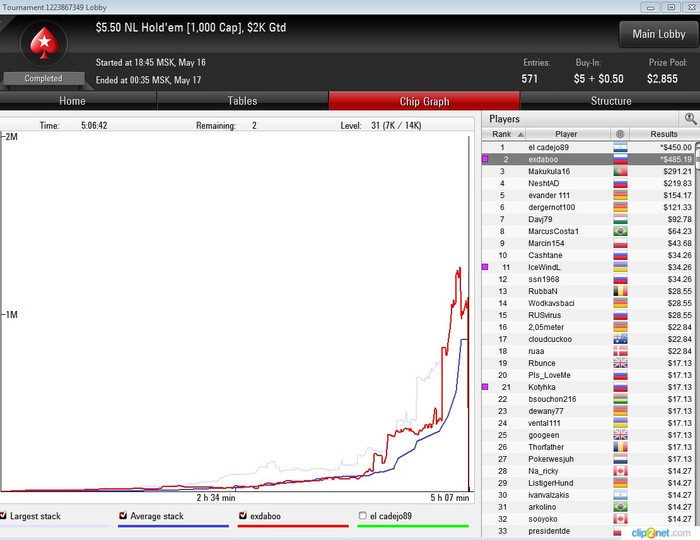Click the Germany flag beside evander 111
Screen dimensions: 700x540
(621, 195)
